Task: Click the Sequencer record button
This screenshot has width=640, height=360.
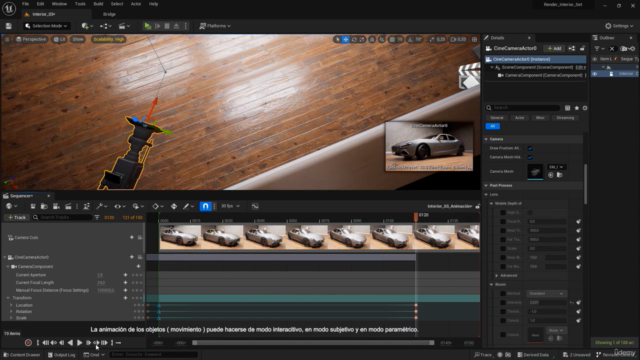Action: coord(28,343)
